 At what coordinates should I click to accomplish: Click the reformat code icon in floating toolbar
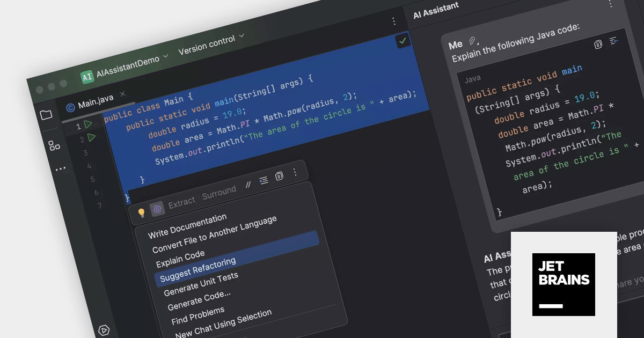[x=264, y=180]
